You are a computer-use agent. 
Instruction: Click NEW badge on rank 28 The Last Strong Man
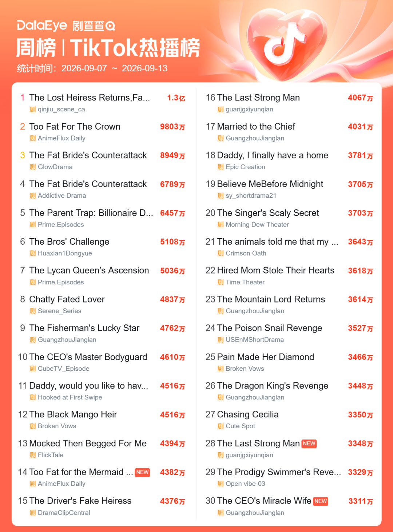click(x=309, y=444)
